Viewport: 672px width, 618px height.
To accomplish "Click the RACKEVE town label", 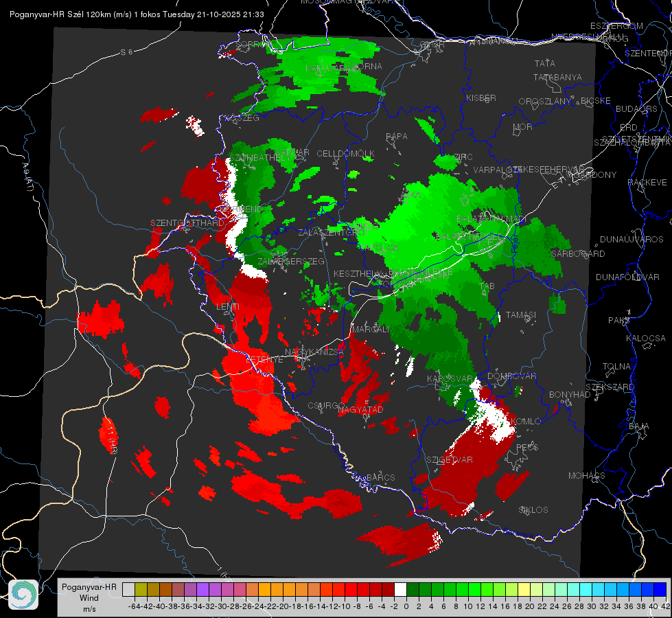I will [x=647, y=183].
